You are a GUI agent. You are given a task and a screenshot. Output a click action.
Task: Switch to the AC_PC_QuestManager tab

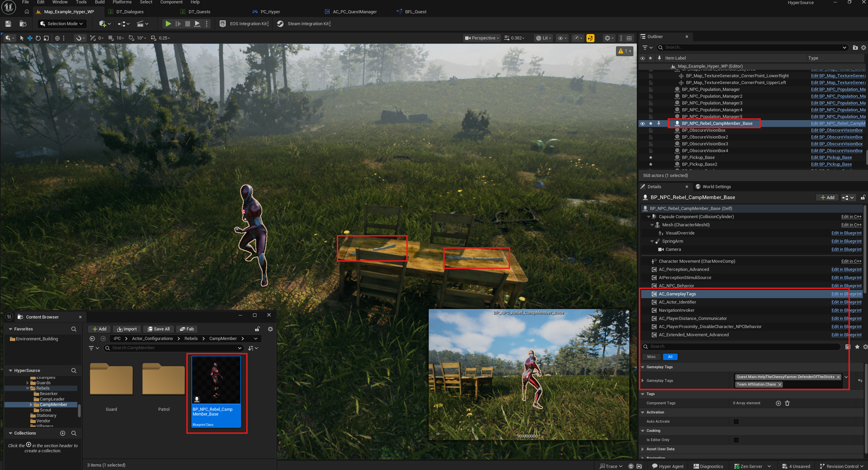pyautogui.click(x=354, y=12)
